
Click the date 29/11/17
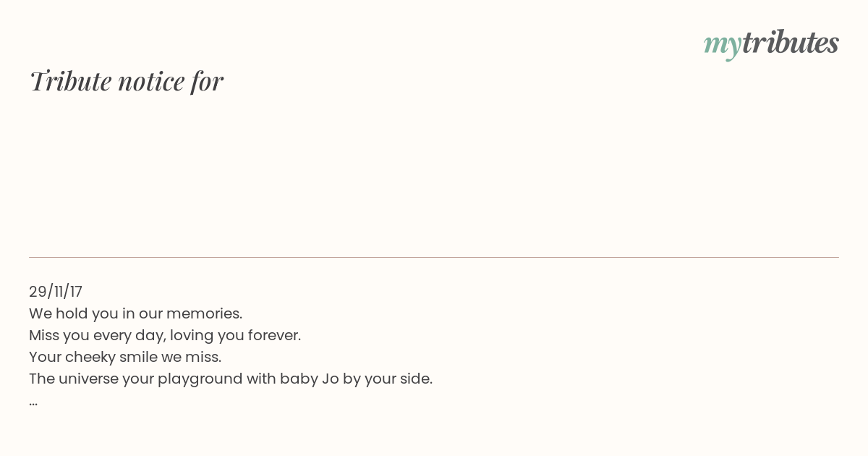[x=56, y=292]
